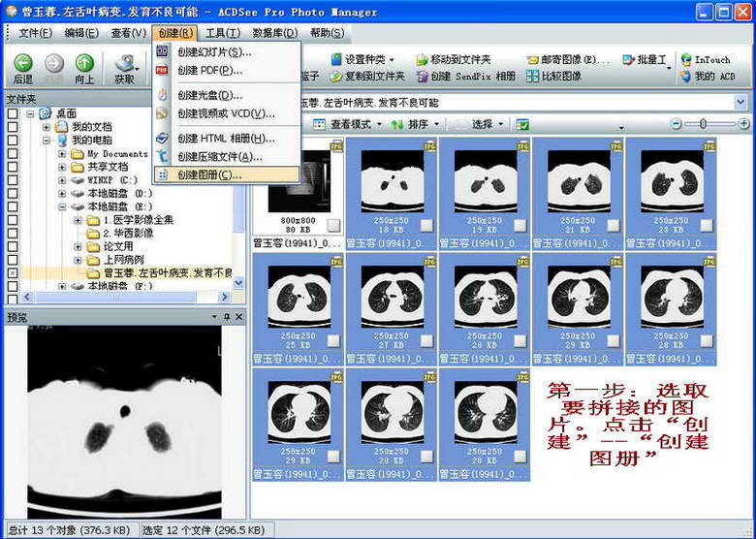Screen dimensions: 756x539
Task: Toggle the tag checkbox on 800x800 thumbnail
Action: click(333, 225)
